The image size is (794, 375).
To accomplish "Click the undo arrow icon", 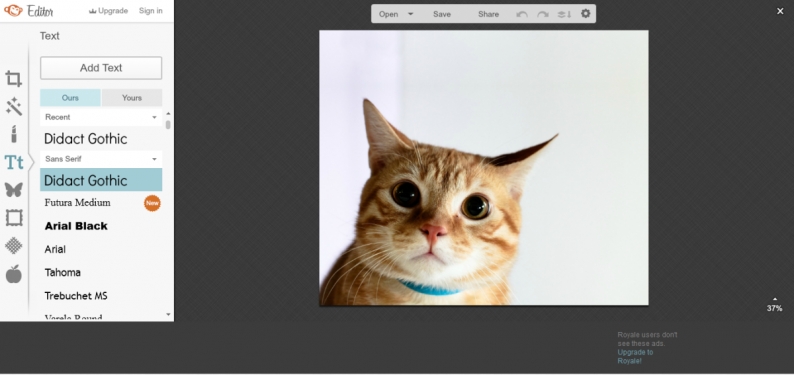I will pos(522,14).
